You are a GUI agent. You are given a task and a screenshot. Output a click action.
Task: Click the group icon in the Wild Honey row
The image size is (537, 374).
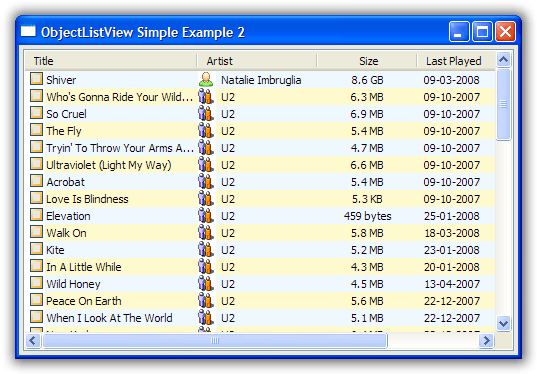[x=206, y=284]
